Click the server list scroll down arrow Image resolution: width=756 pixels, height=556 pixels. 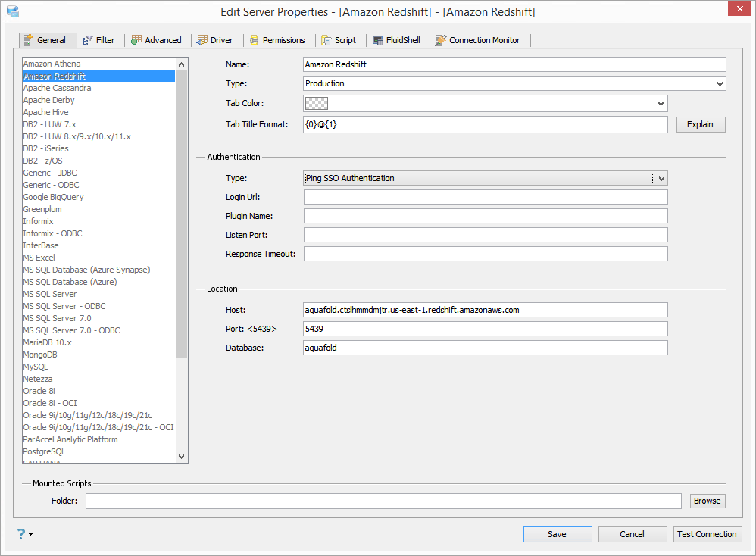[181, 457]
